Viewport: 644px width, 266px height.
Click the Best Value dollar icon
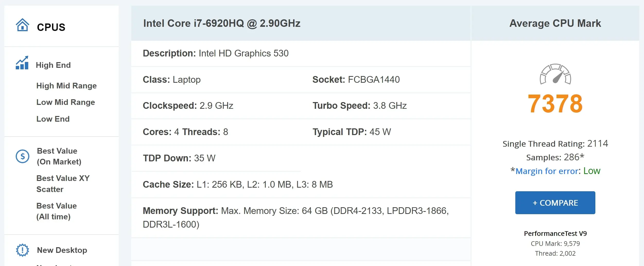coord(22,156)
